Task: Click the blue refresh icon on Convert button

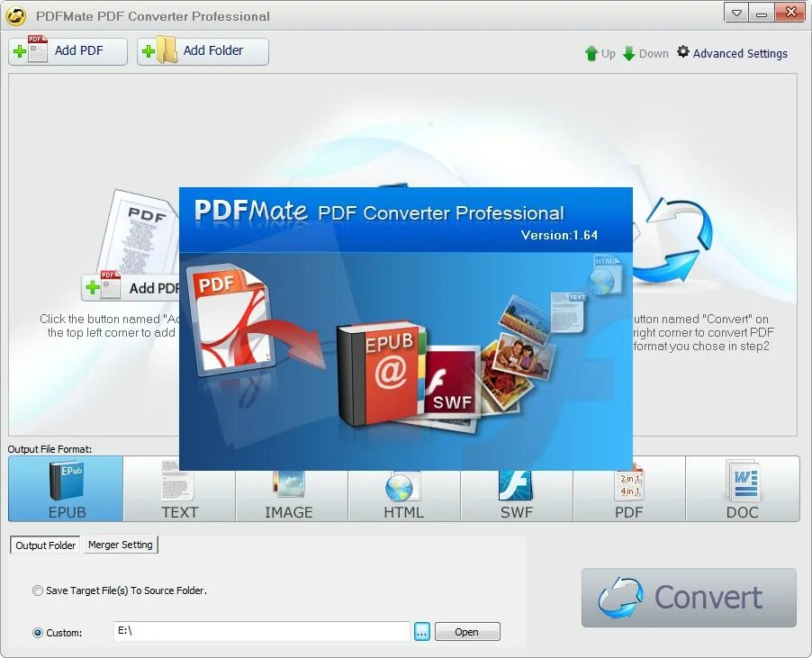Action: click(x=620, y=598)
